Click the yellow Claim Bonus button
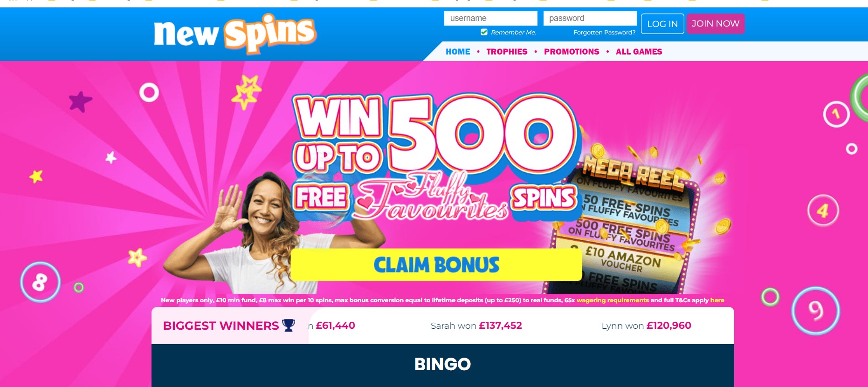 coord(436,265)
